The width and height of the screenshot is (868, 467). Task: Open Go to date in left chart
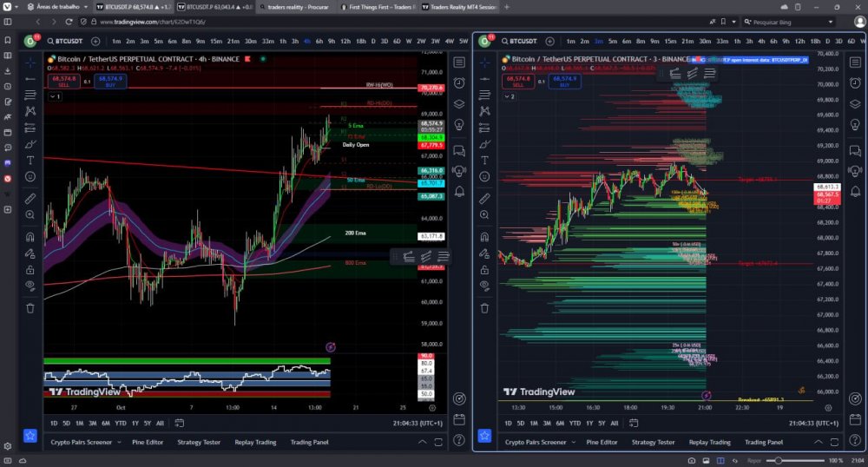point(180,423)
